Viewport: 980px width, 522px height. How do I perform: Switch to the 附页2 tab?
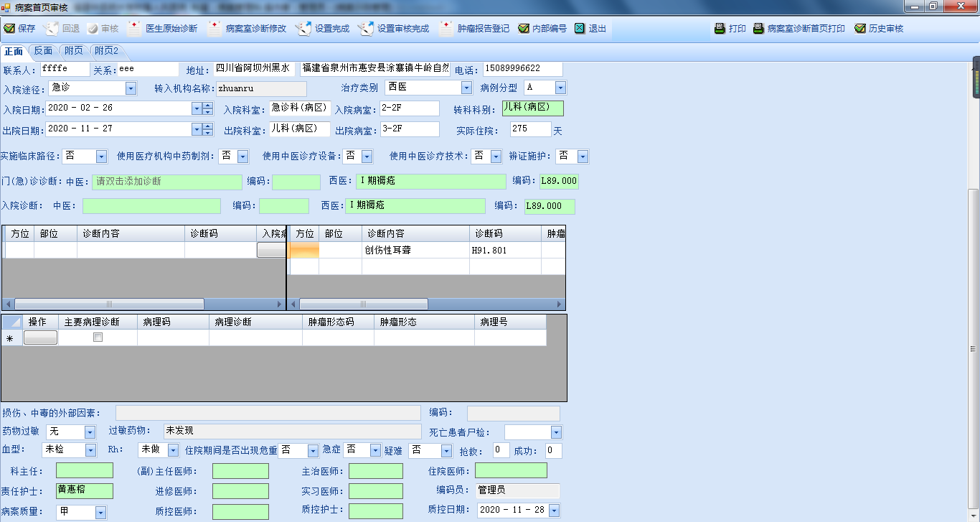click(106, 51)
